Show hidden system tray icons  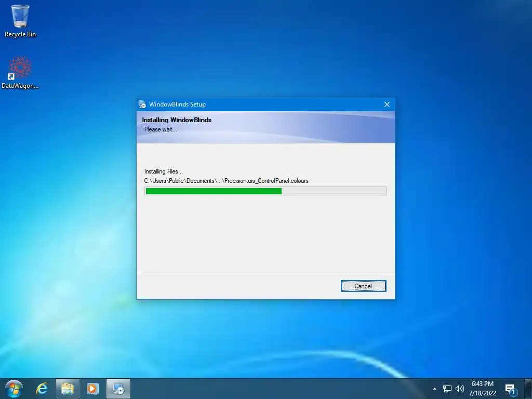[x=434, y=389]
